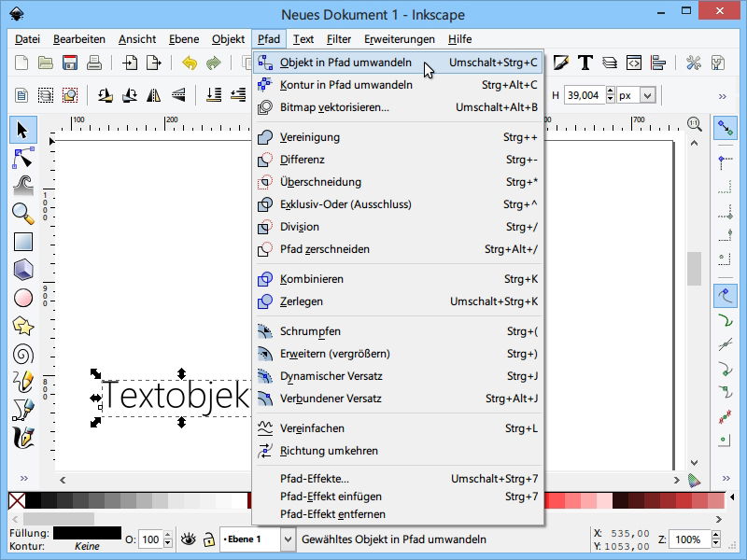The height and width of the screenshot is (560, 747).
Task: Select the arrow Selection tool
Action: tap(22, 130)
